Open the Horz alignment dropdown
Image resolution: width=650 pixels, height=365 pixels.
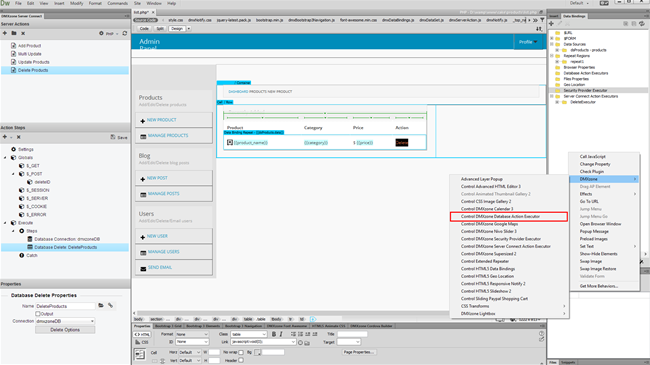pos(190,353)
